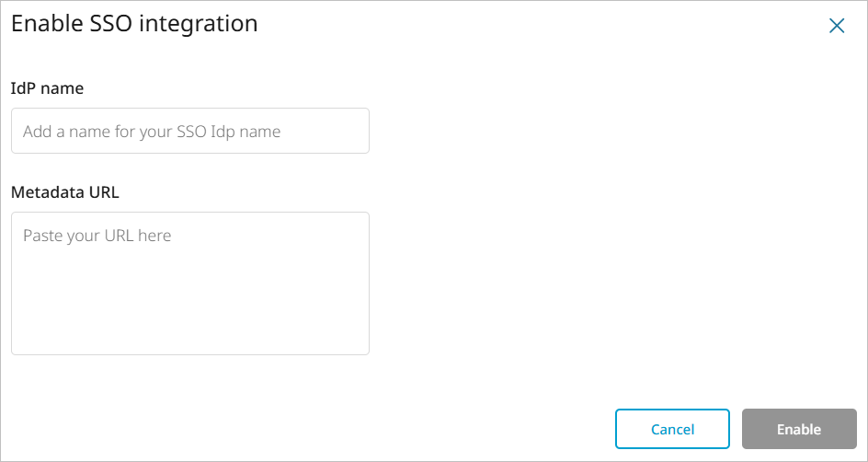Click the Enable button
868x462 pixels.
coord(798,429)
